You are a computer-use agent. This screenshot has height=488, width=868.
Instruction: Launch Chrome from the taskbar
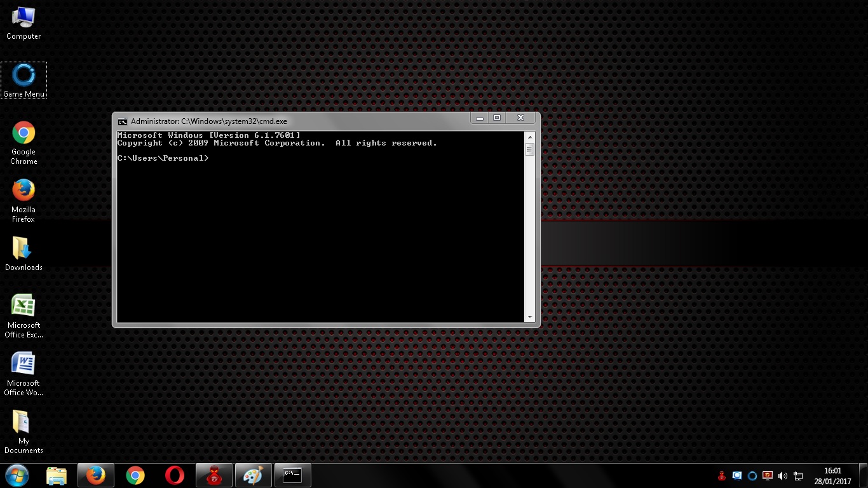tap(135, 475)
